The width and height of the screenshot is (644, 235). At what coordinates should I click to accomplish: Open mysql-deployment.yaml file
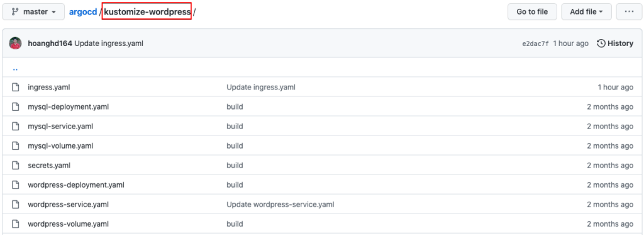(x=68, y=107)
